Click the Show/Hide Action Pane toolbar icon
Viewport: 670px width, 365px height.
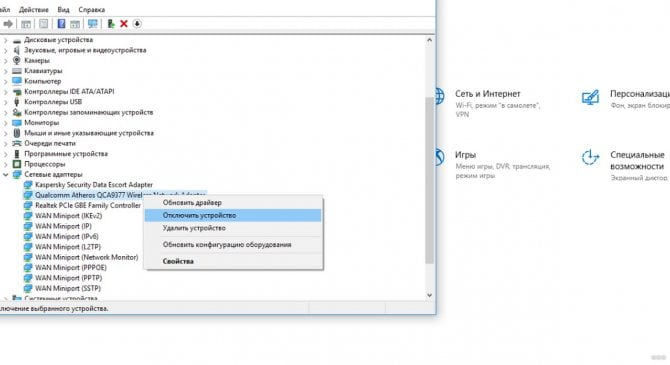coord(75,24)
